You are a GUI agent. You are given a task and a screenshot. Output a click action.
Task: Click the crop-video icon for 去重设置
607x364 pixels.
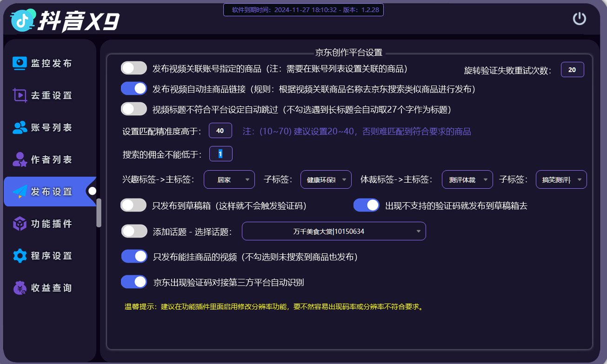[20, 95]
